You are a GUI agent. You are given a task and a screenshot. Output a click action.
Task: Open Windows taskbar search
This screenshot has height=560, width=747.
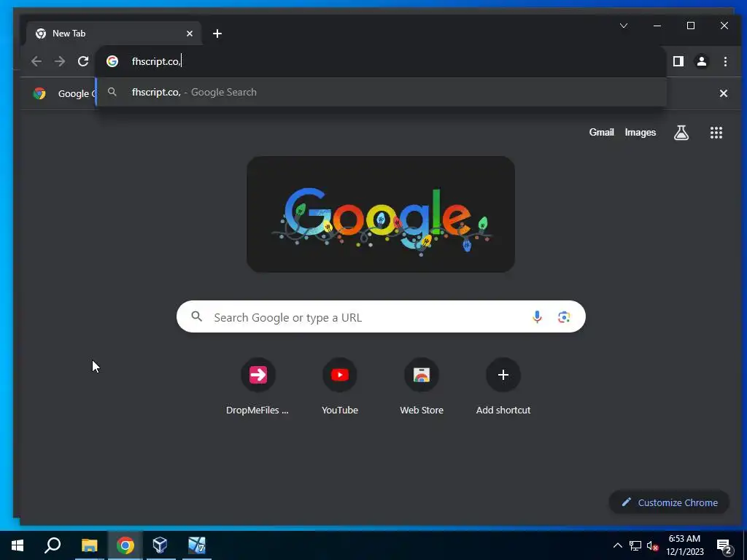[53, 545]
